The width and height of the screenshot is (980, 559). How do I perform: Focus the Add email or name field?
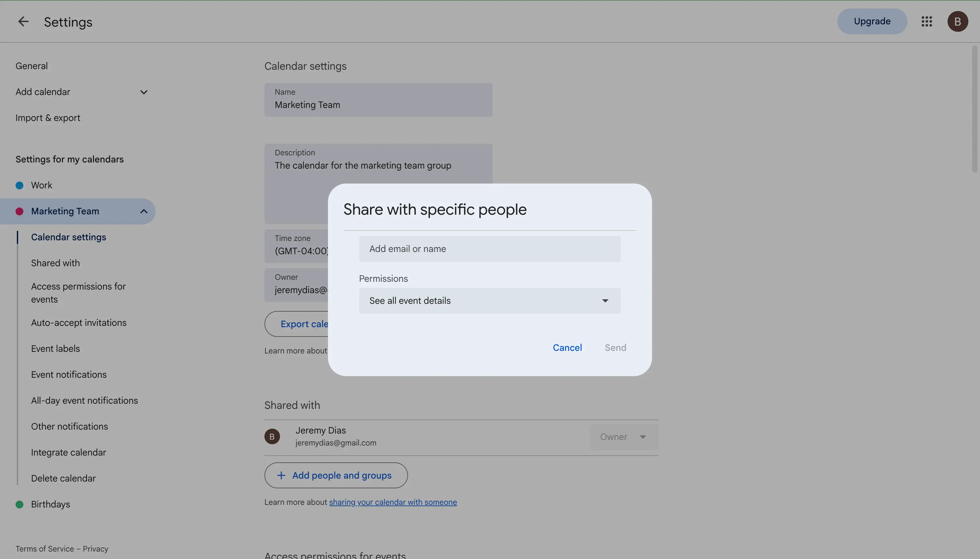[490, 249]
